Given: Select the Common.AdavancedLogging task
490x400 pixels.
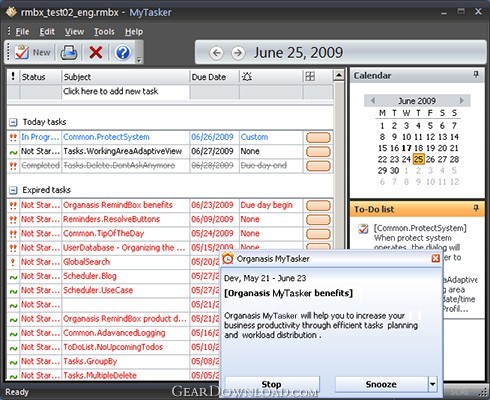Looking at the screenshot, I should pyautogui.click(x=114, y=333).
